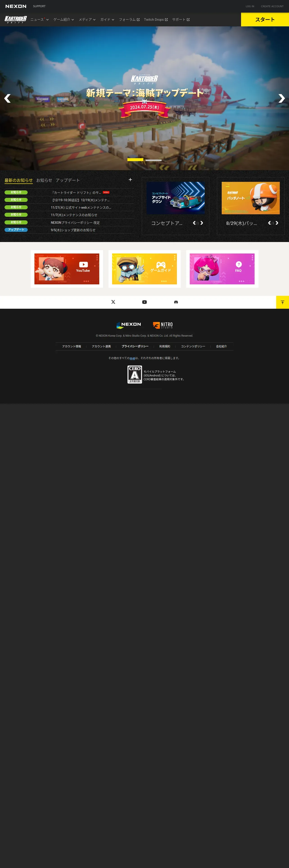
Task: Expand the ニュース menu
Action: [39, 20]
